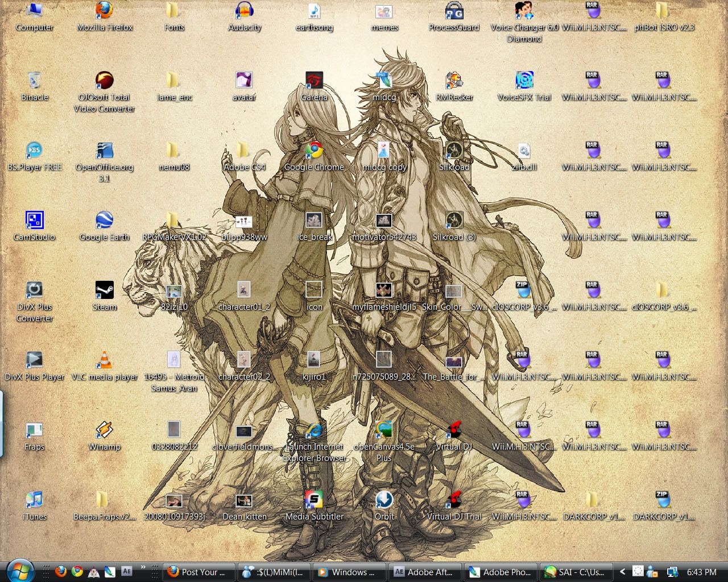The width and height of the screenshot is (728, 582).
Task: Select the myflameshieldjl5 image
Action: tap(384, 296)
